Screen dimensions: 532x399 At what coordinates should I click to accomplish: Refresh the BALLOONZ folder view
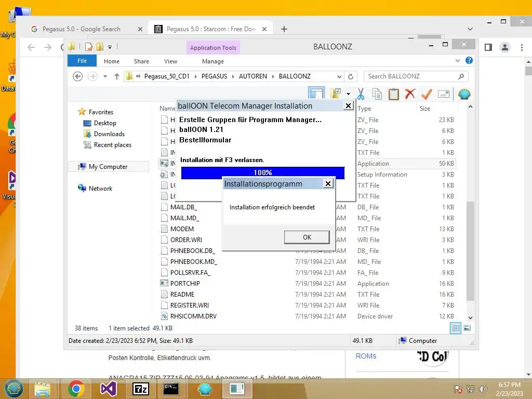click(351, 77)
